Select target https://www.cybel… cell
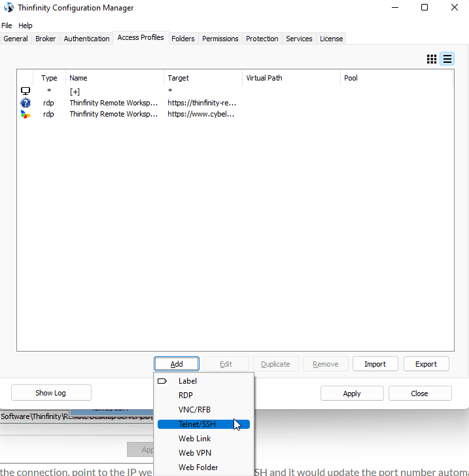Image resolution: width=469 pixels, height=476 pixels. coord(201,114)
